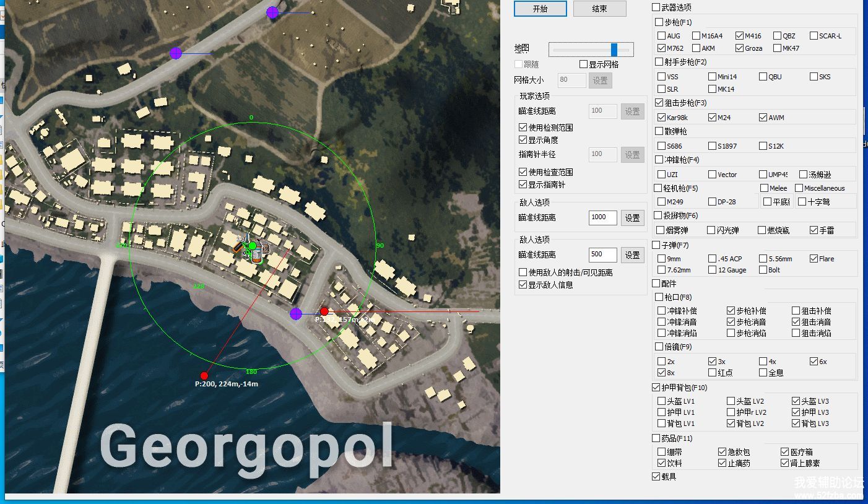Click the orange vehicle icon beside the player marker
The image size is (868, 504).
coord(238,248)
